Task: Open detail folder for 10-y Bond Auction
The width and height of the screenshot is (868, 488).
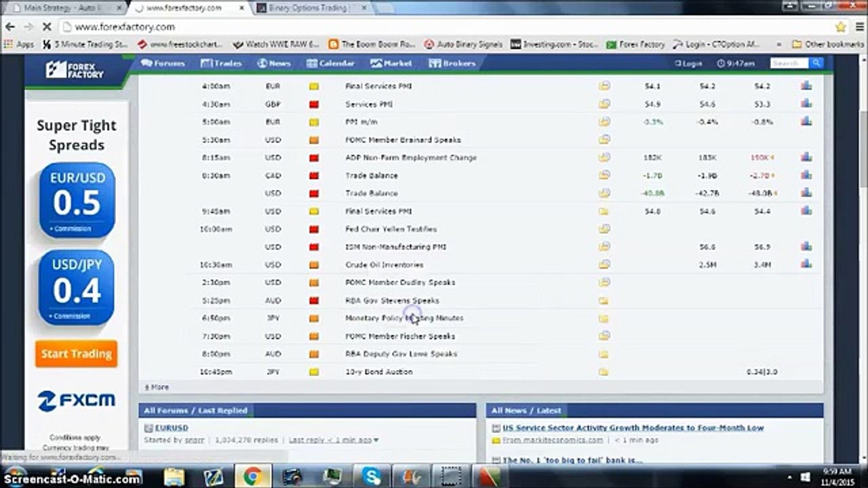Action: 604,371
